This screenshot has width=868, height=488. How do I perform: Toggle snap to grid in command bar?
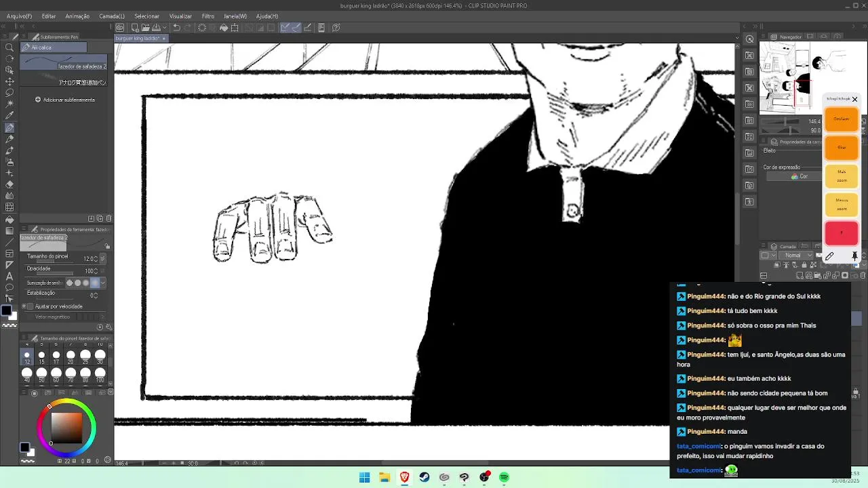[x=307, y=28]
